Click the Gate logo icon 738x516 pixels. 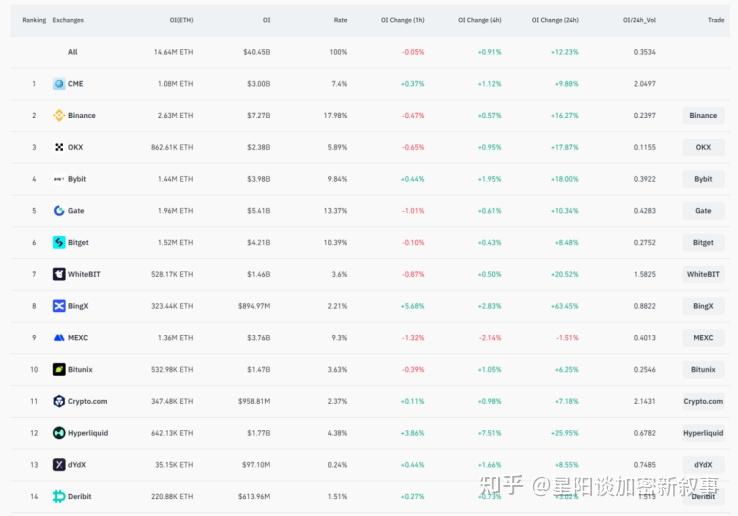point(59,211)
